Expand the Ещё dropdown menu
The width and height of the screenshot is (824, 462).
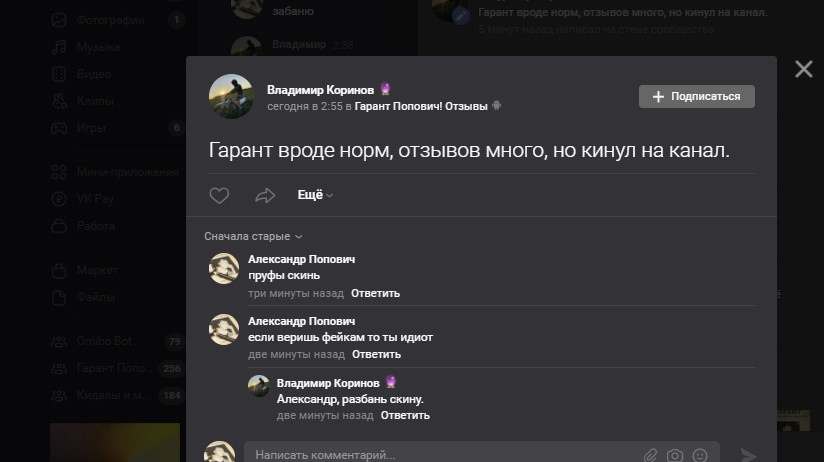315,195
